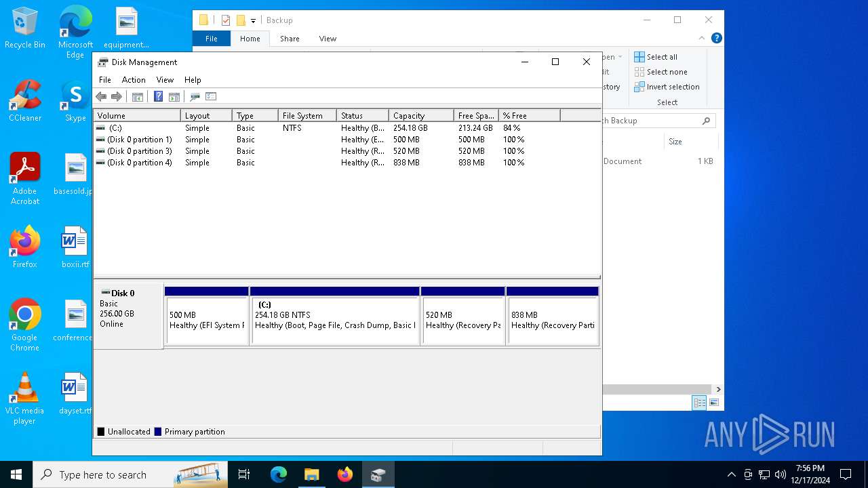The width and height of the screenshot is (868, 488).
Task: Click the search magnifier in Backup search box
Action: tap(706, 121)
